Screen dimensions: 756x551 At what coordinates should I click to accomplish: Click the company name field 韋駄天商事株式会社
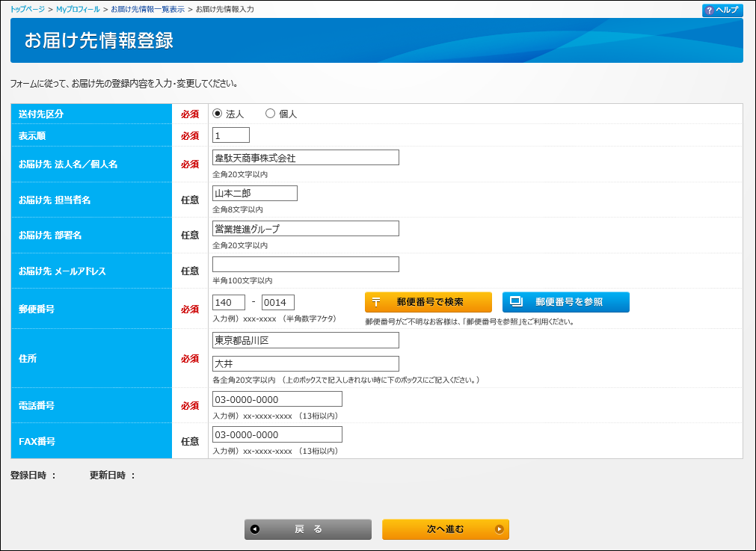pyautogui.click(x=305, y=158)
